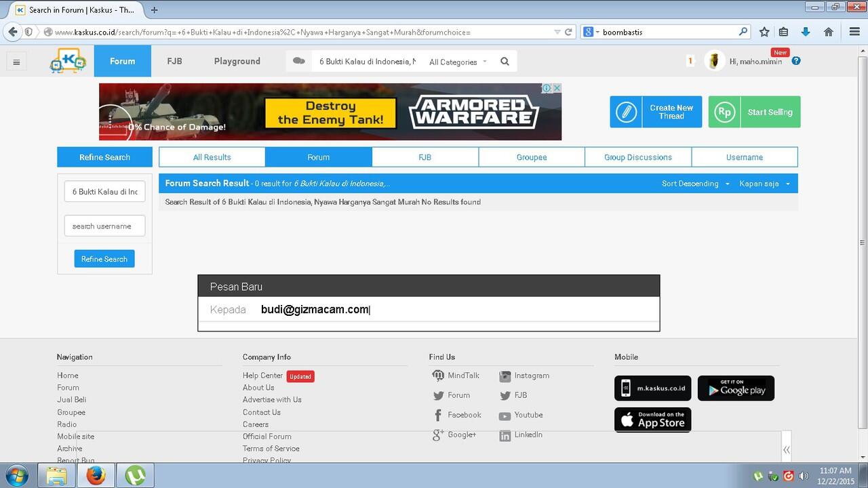Open Terms of Service link

pos(271,449)
